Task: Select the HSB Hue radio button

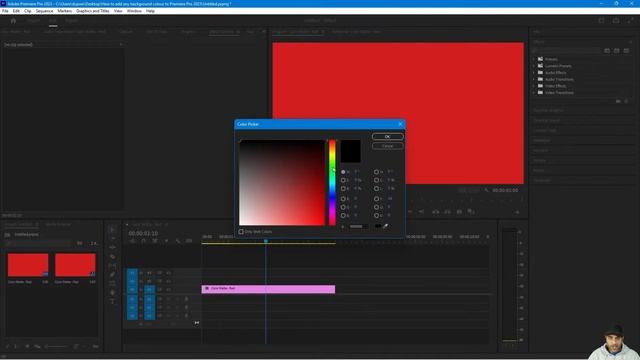Action: point(343,172)
